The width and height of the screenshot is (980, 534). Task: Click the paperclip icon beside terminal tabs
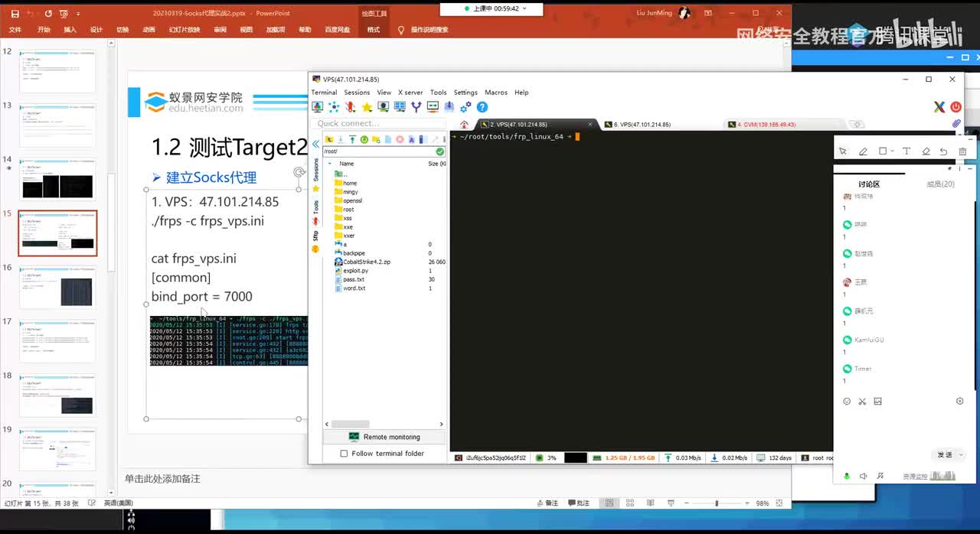(x=956, y=124)
